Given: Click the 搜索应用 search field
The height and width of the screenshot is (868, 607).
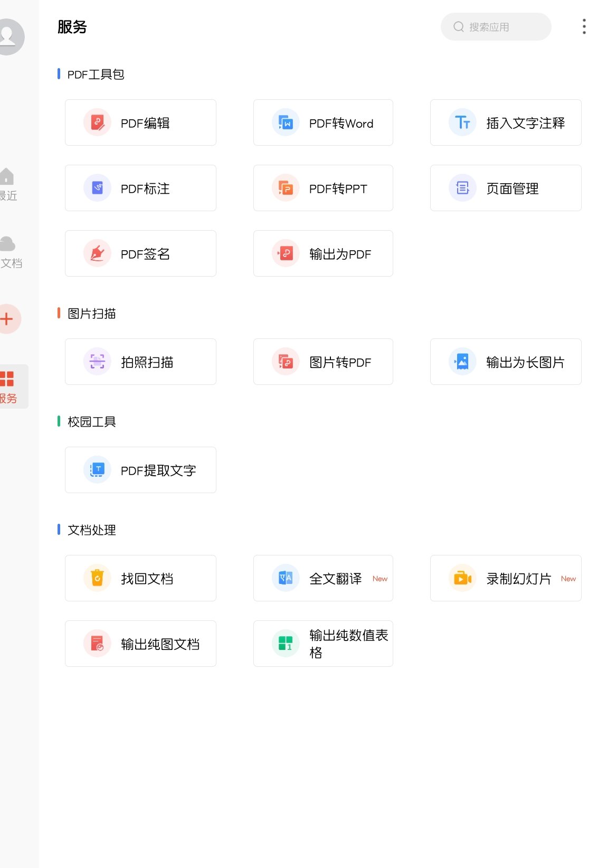Looking at the screenshot, I should pos(496,27).
